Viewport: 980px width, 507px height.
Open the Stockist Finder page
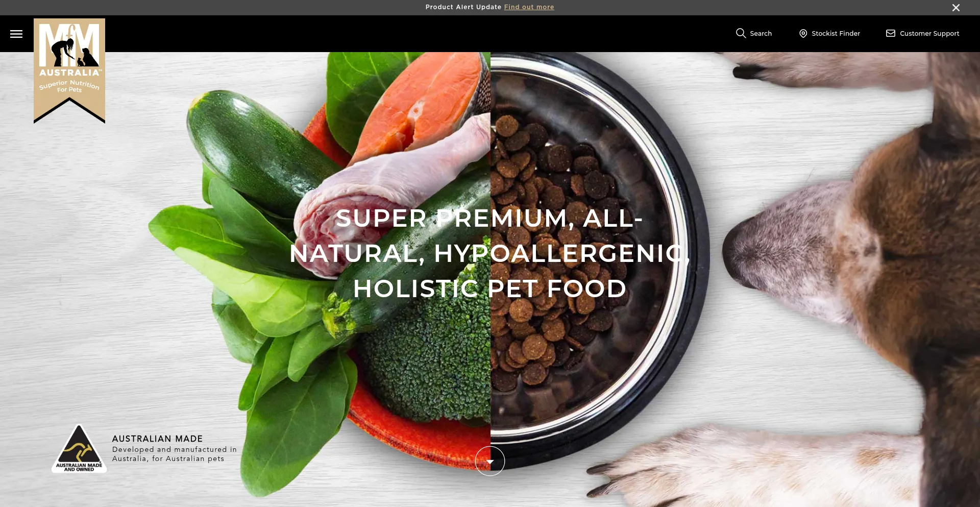pos(836,33)
